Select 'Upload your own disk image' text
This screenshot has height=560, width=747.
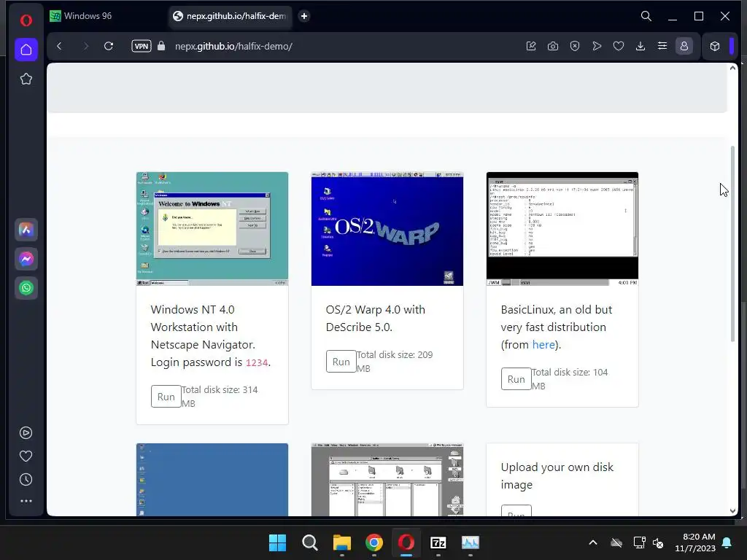tap(557, 475)
